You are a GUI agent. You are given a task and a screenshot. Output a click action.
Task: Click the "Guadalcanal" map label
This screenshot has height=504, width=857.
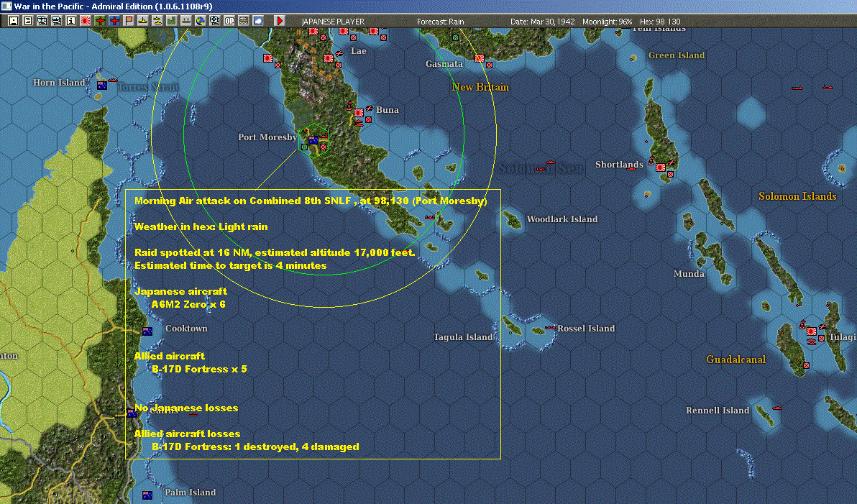[735, 359]
